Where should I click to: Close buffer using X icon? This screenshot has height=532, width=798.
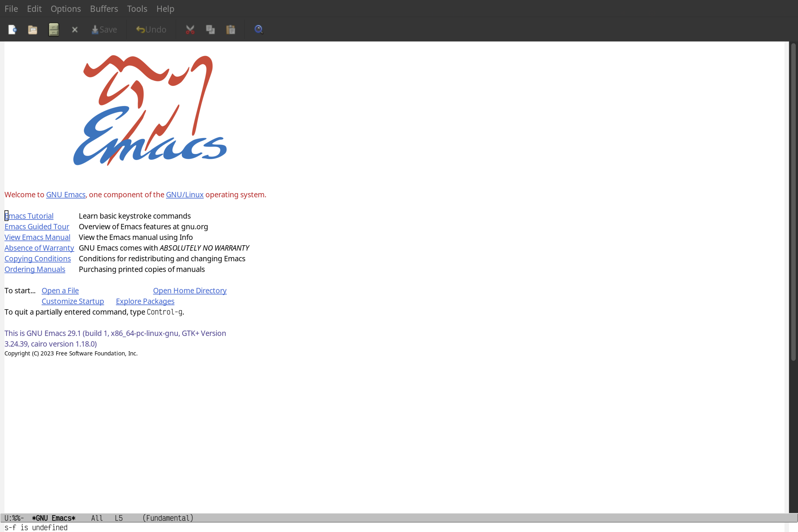(x=74, y=29)
